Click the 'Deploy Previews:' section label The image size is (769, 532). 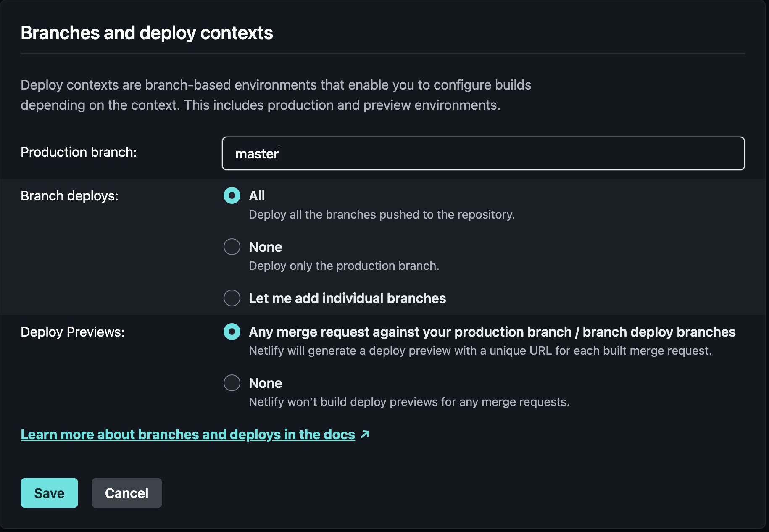tap(73, 332)
